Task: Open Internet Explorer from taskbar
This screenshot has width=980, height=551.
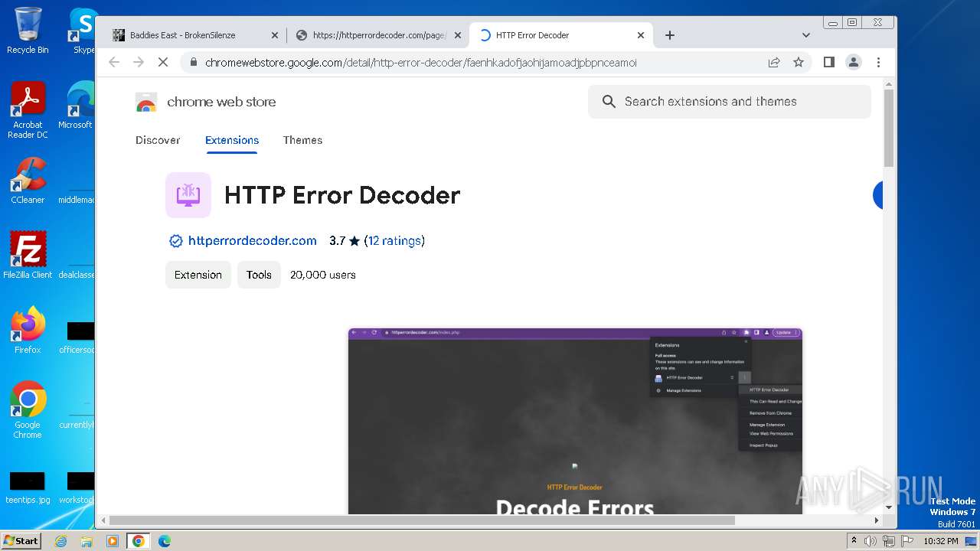Action: point(60,541)
